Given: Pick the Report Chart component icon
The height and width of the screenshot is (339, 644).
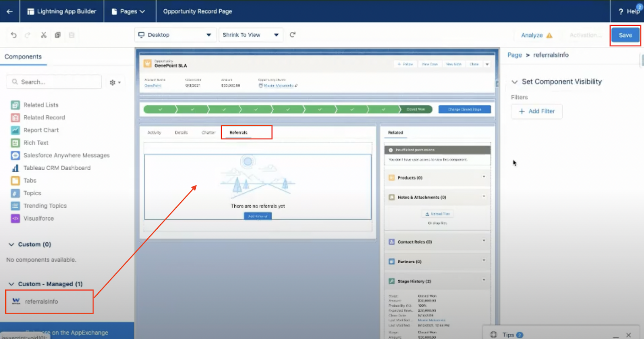Looking at the screenshot, I should [x=15, y=130].
